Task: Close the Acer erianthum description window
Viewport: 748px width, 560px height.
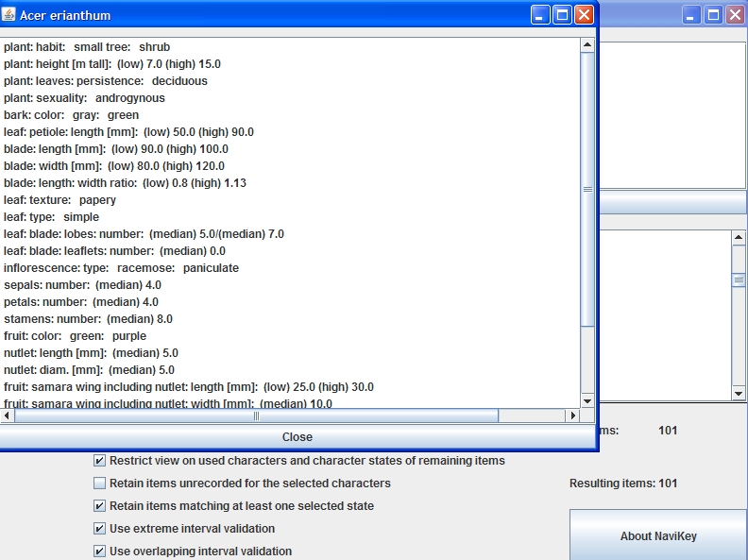Action: coord(297,437)
